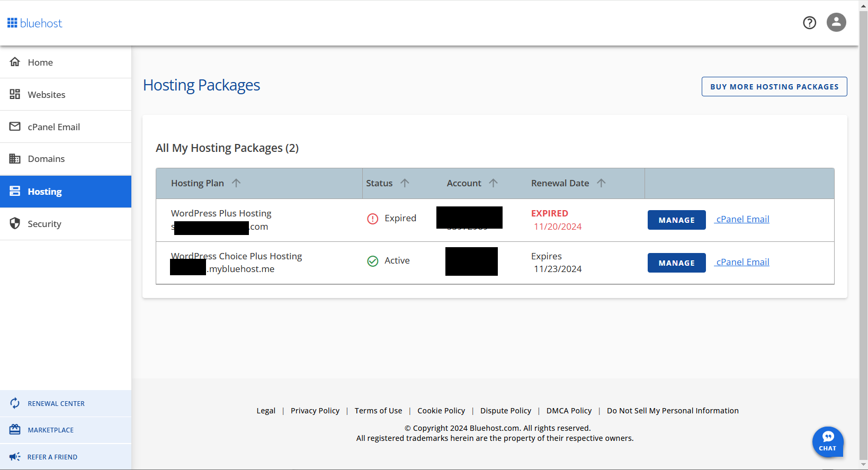Image resolution: width=868 pixels, height=470 pixels.
Task: Click the red expired warning status icon
Action: click(373, 219)
